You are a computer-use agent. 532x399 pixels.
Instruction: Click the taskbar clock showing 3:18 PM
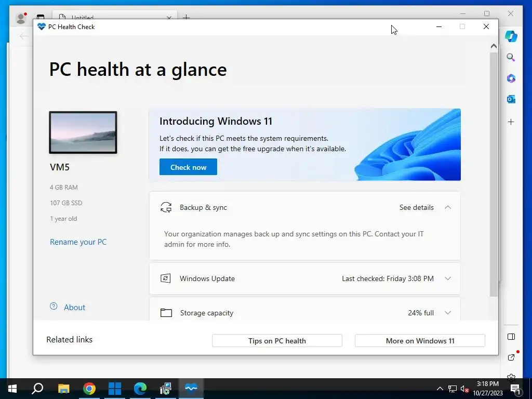pyautogui.click(x=488, y=389)
